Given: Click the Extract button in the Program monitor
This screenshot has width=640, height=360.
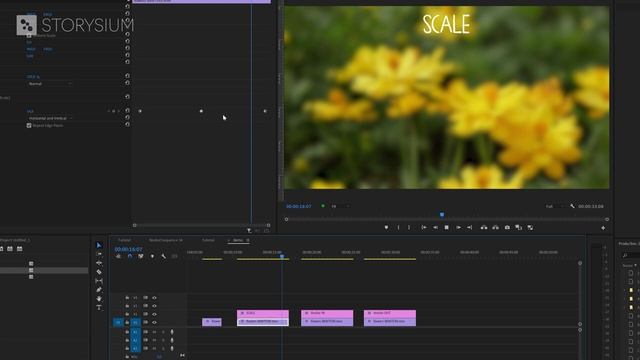Looking at the screenshot, I should [496, 227].
